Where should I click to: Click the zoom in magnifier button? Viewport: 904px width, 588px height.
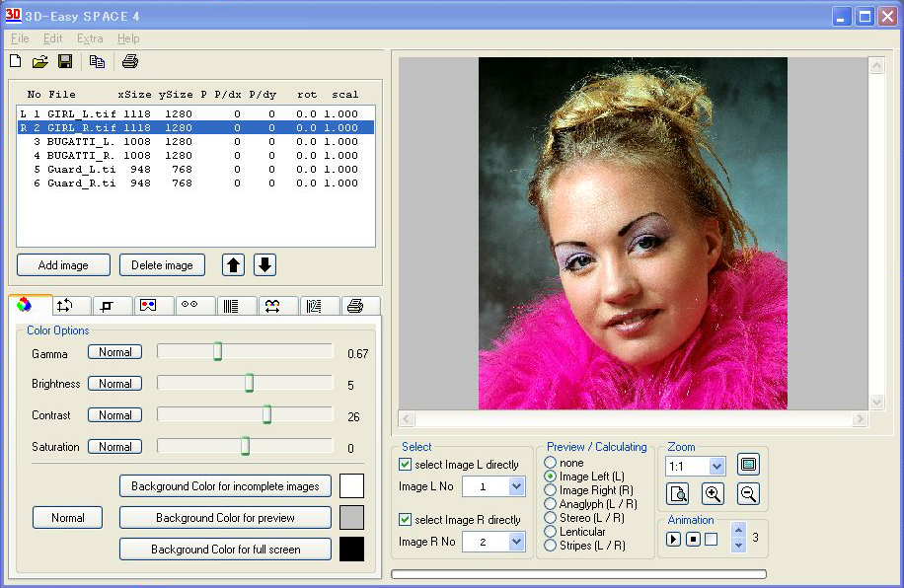713,494
